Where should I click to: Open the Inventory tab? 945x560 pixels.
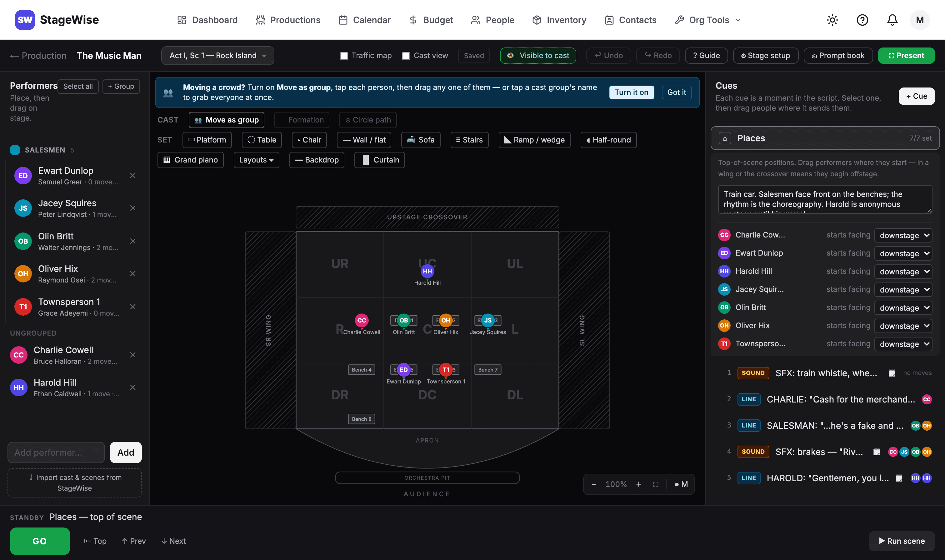pos(559,20)
